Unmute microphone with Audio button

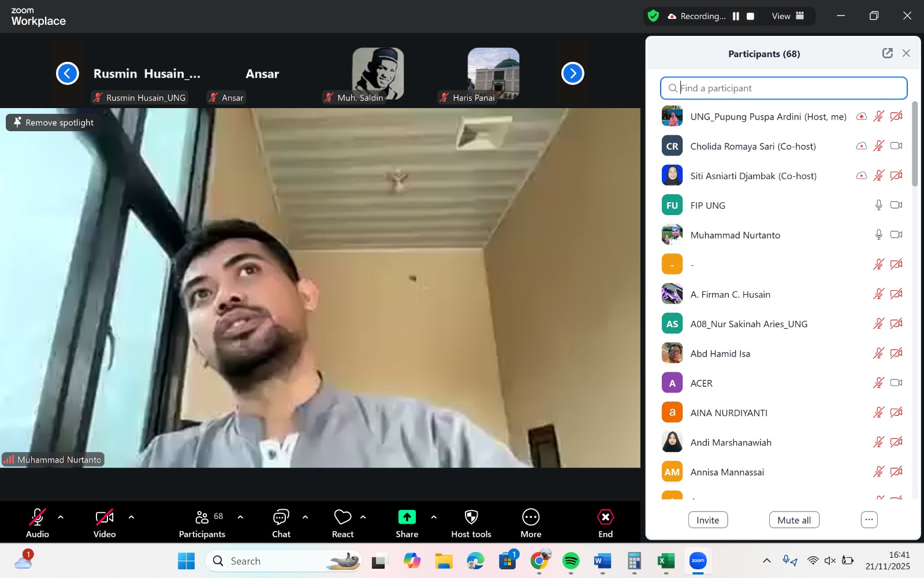pos(38,517)
